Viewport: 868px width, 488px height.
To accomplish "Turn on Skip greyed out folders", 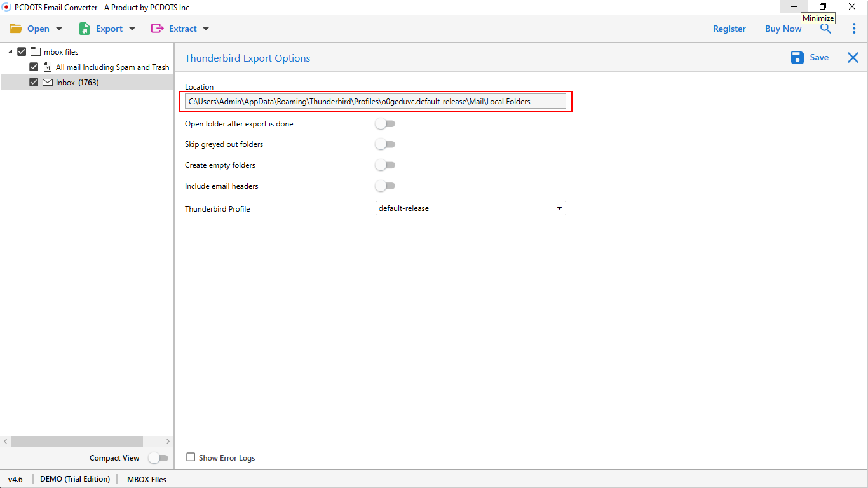I will point(385,144).
